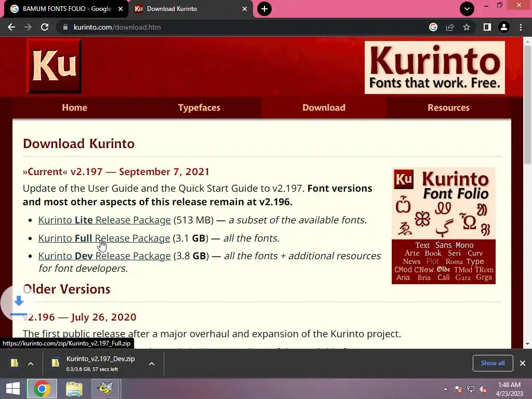This screenshot has width=532, height=399.
Task: Open the side panel icon
Action: click(487, 27)
